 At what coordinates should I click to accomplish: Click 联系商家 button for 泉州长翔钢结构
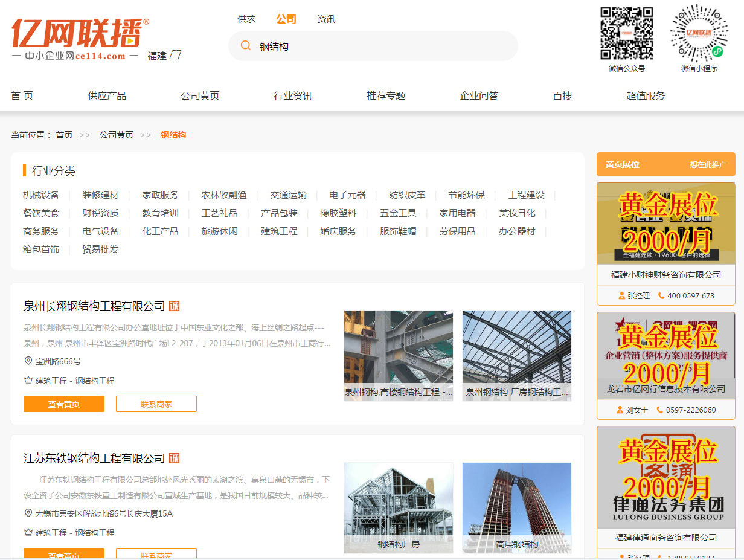tap(156, 404)
